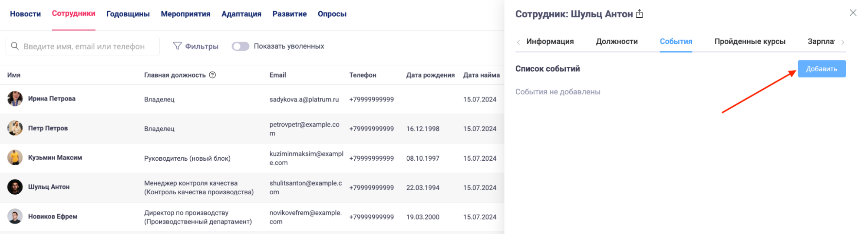The height and width of the screenshot is (234, 868).
Task: Click the Добавить event button
Action: pyautogui.click(x=822, y=69)
